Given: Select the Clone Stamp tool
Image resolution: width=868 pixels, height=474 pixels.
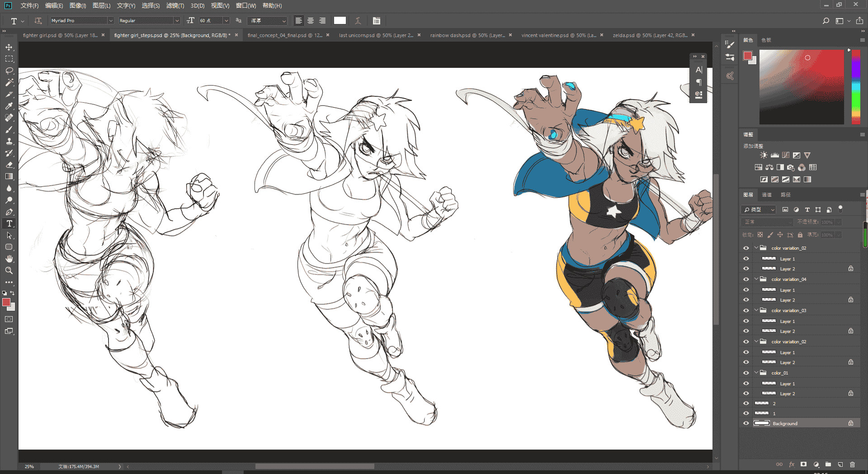Looking at the screenshot, I should [9, 141].
